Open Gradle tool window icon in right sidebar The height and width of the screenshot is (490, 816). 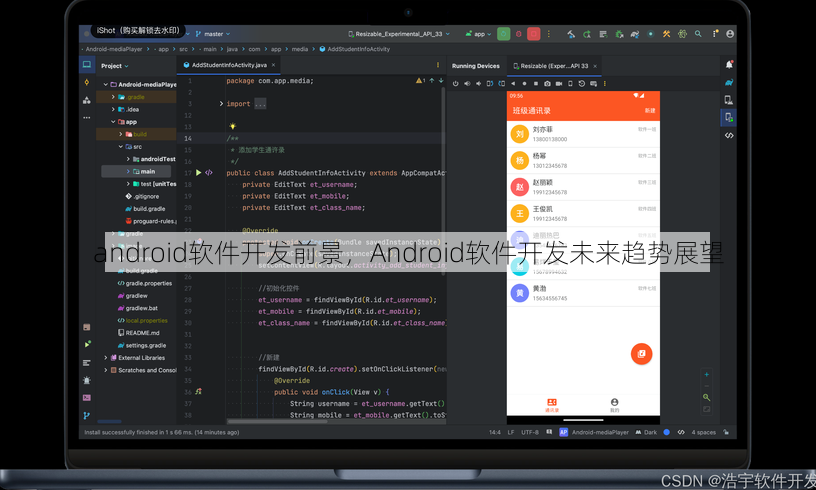[x=729, y=82]
